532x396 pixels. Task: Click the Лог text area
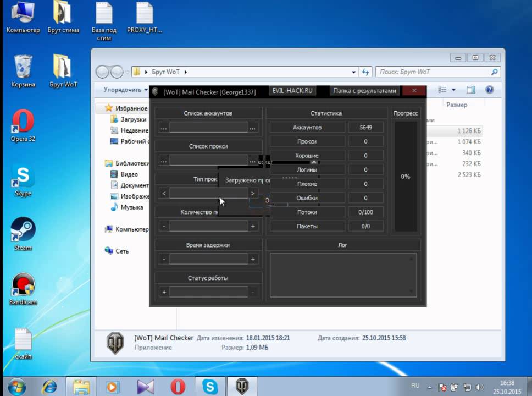click(343, 275)
